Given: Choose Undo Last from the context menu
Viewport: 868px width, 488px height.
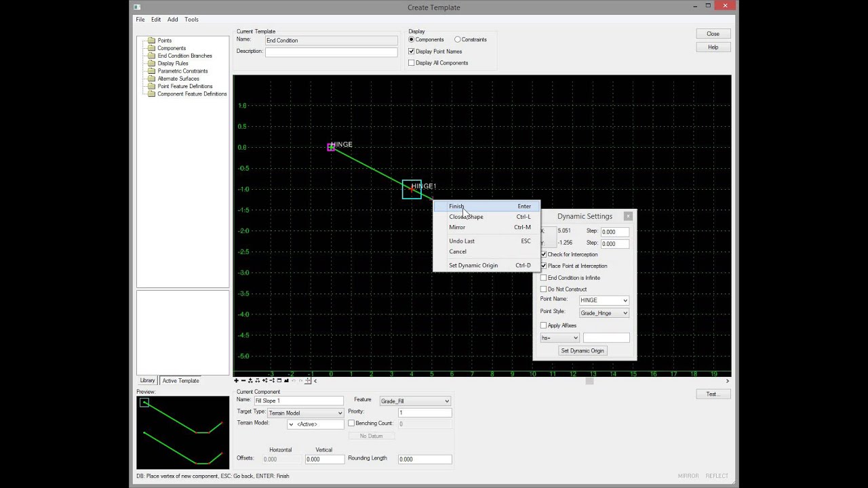Looking at the screenshot, I should click(487, 241).
